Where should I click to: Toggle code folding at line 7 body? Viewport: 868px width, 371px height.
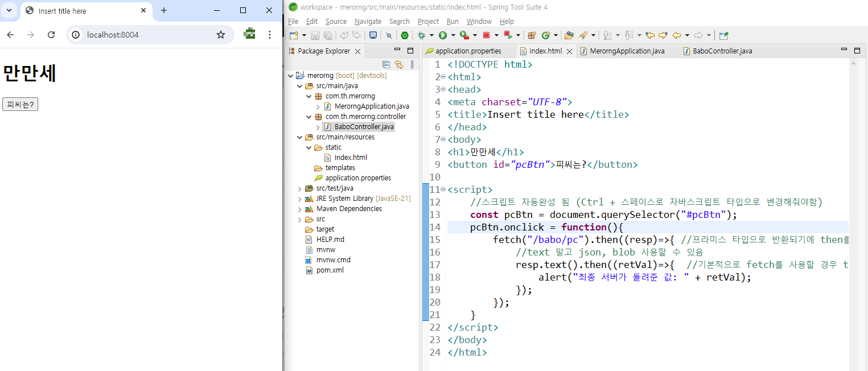[x=443, y=139]
